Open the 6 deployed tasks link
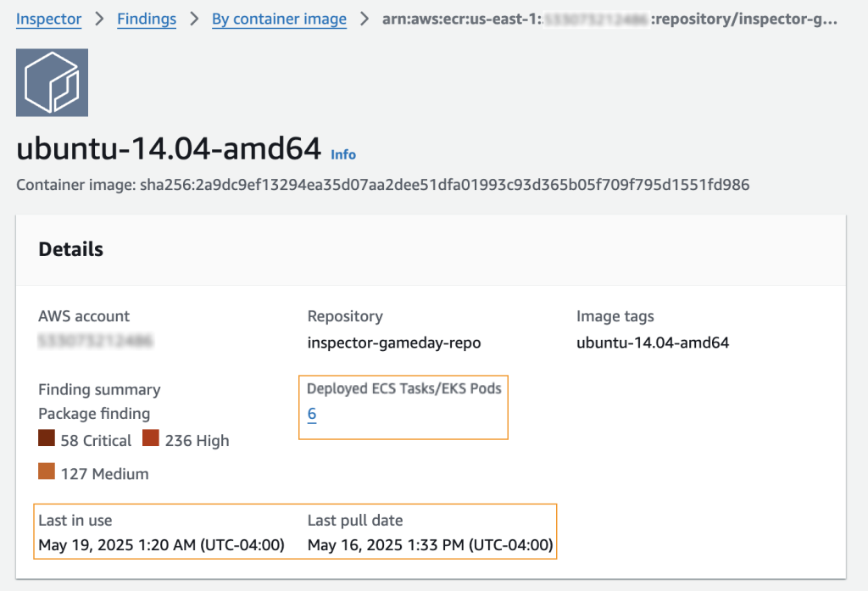 point(312,414)
